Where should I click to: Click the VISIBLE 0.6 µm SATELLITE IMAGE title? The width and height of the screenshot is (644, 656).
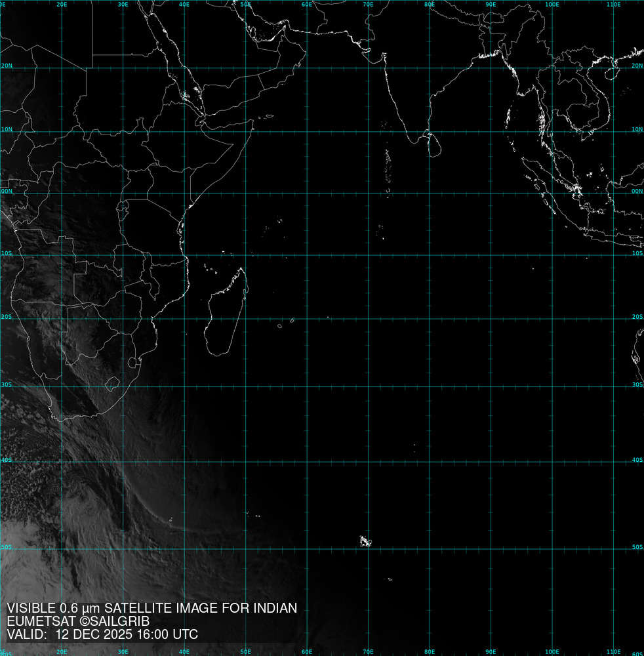click(x=151, y=608)
